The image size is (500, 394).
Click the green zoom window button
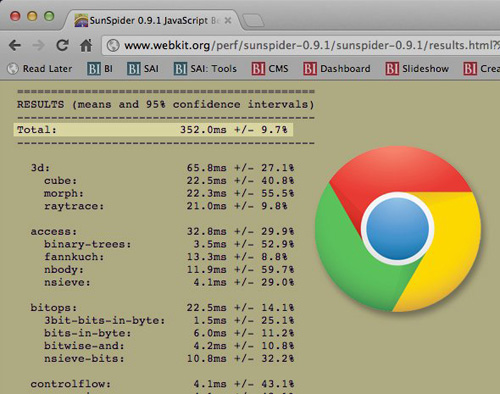click(49, 16)
